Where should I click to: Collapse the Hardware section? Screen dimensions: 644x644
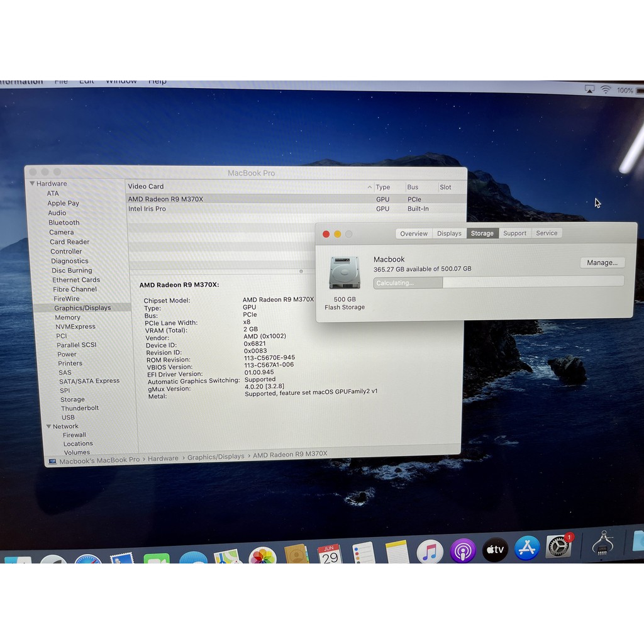coord(31,183)
